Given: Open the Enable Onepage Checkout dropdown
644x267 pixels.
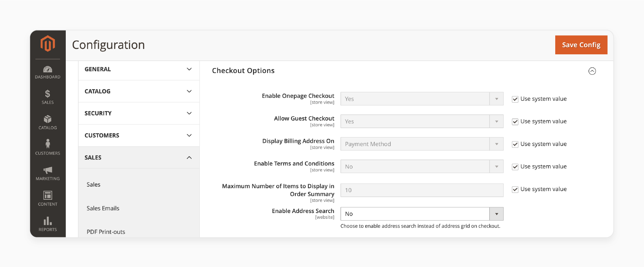Looking at the screenshot, I should point(422,99).
